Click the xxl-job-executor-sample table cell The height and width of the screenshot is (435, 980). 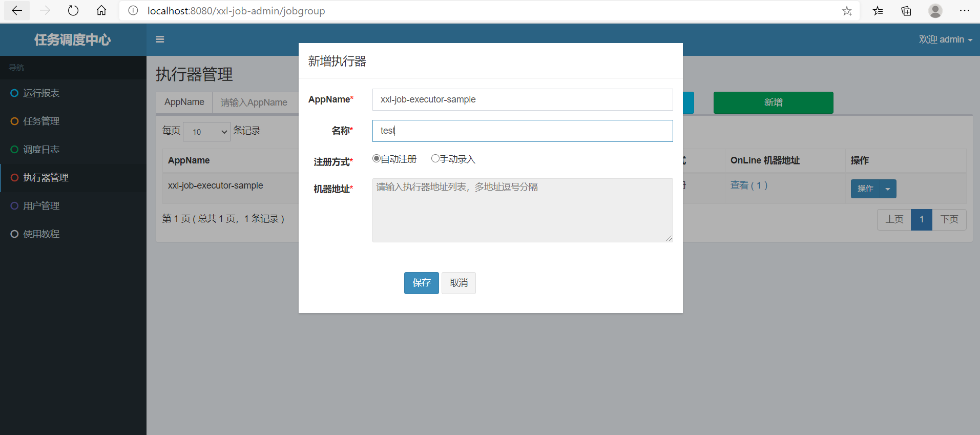(x=215, y=185)
